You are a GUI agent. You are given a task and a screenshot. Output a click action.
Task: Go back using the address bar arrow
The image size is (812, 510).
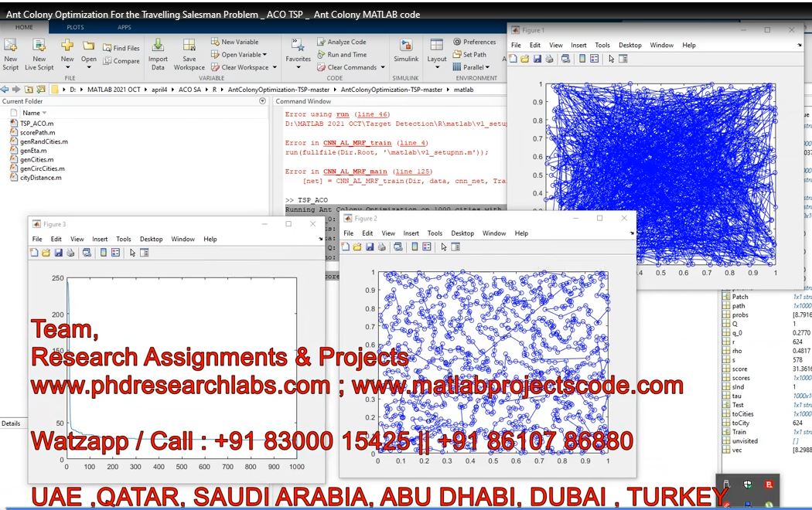point(5,90)
